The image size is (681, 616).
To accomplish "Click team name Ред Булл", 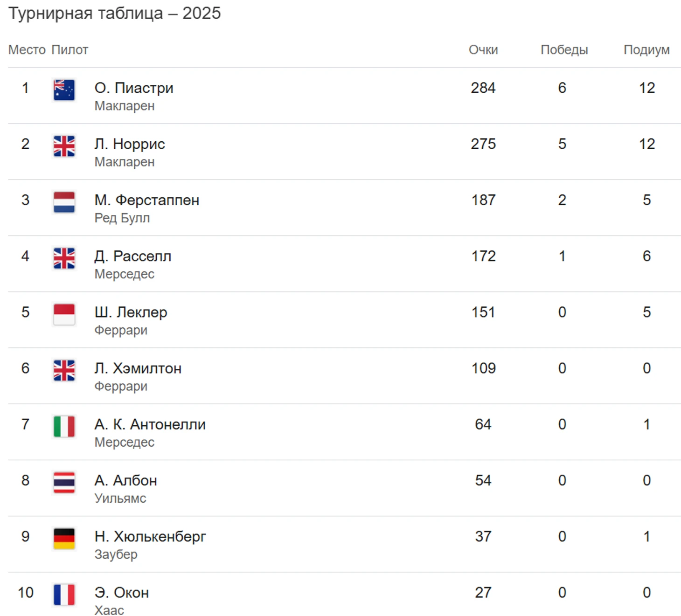I will 122,218.
